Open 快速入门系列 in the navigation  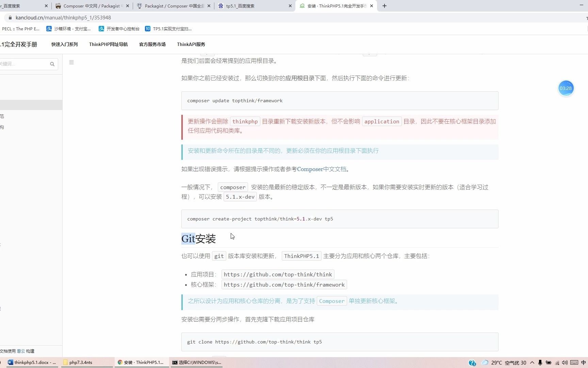point(65,44)
